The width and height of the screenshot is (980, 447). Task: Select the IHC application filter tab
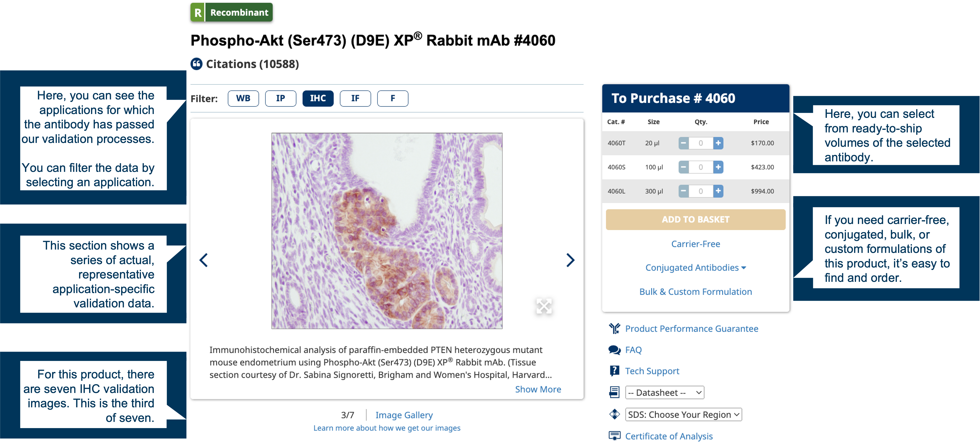coord(318,98)
